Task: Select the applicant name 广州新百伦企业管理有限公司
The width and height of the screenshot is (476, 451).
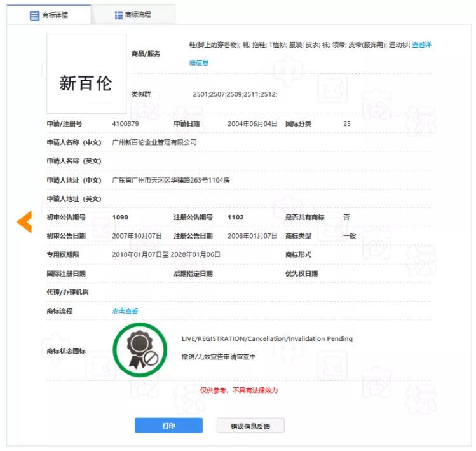Action: [154, 142]
